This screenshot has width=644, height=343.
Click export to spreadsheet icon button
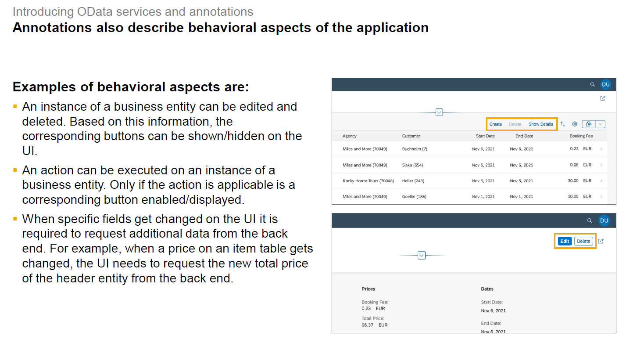click(x=589, y=124)
